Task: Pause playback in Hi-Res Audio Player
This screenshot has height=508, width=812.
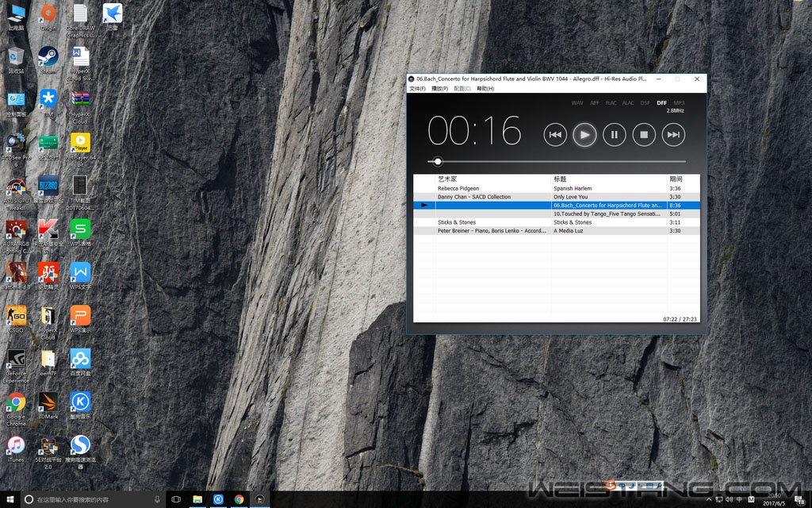Action: click(615, 135)
